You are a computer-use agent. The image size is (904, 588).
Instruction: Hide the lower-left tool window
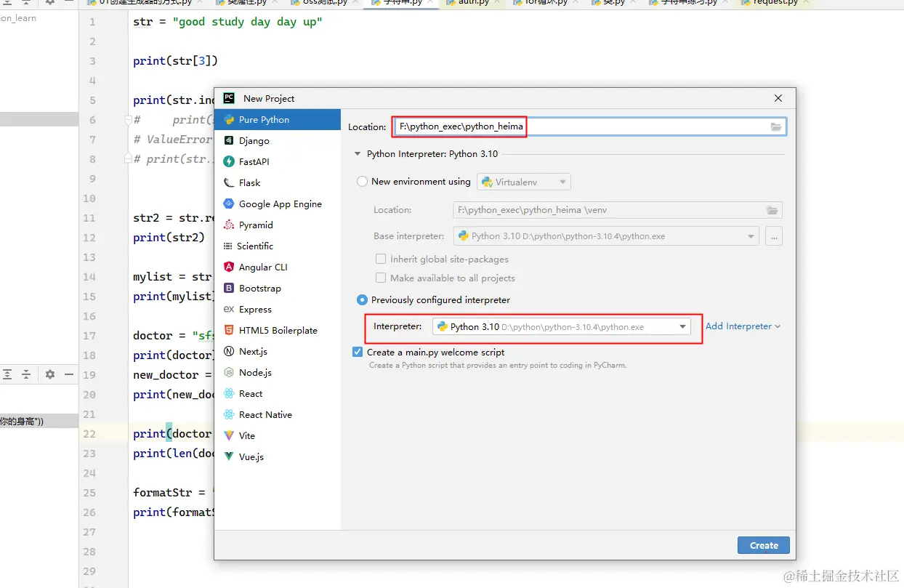point(69,374)
